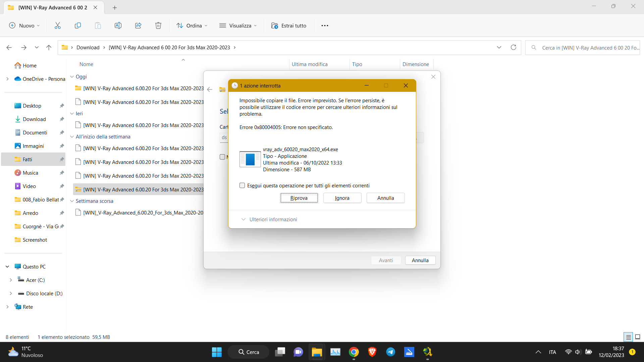Click Annulla in the extraction wizard

tap(420, 260)
